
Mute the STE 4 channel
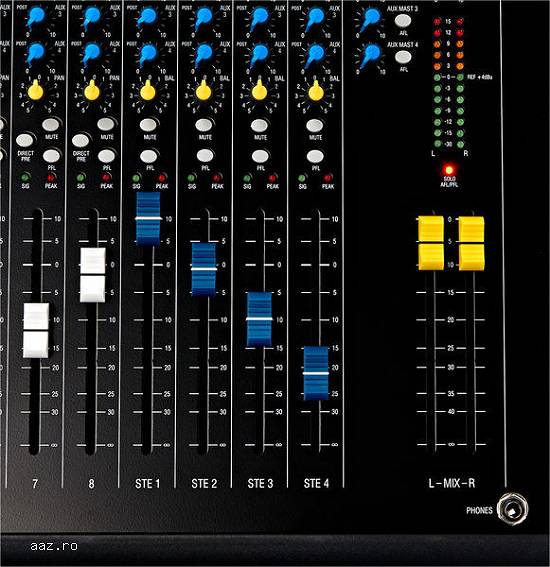[x=315, y=125]
